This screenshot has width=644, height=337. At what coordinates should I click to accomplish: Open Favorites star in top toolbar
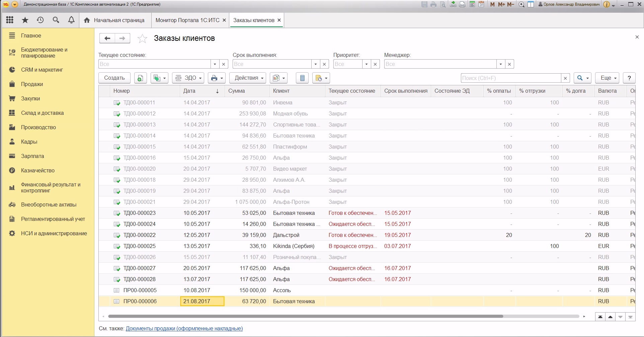point(25,20)
